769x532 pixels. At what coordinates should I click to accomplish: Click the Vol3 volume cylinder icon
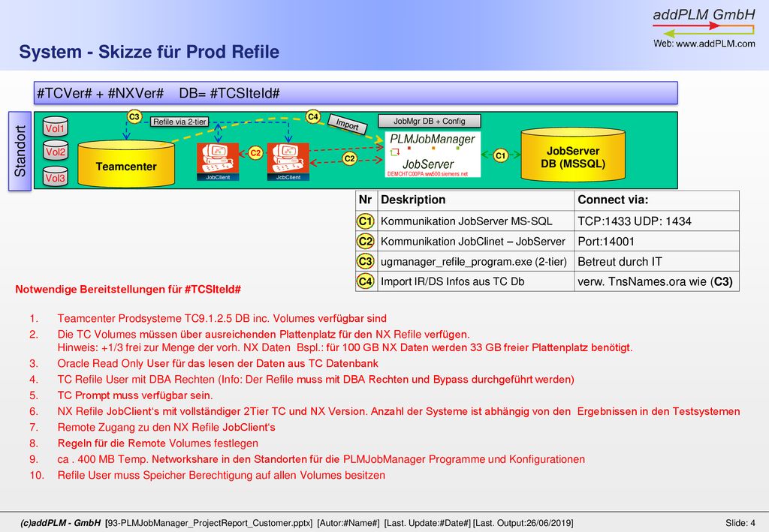56,177
